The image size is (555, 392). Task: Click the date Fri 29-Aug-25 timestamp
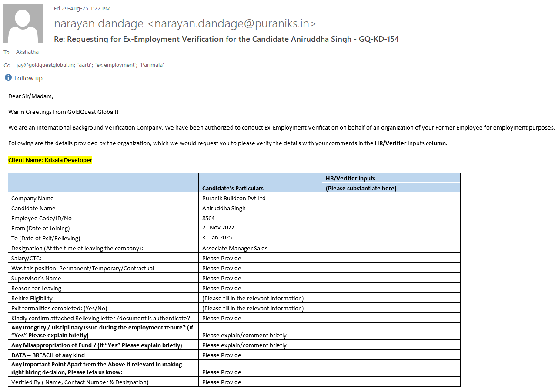(x=82, y=8)
